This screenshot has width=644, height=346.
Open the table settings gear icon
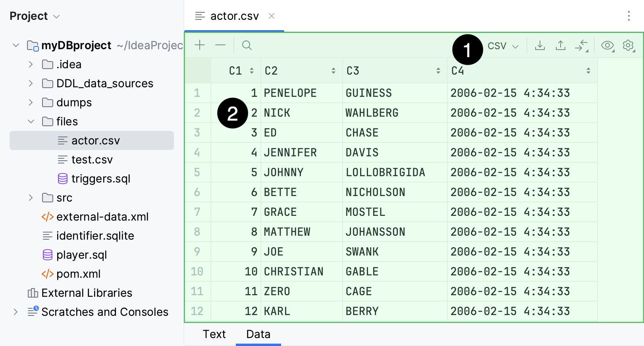point(628,46)
